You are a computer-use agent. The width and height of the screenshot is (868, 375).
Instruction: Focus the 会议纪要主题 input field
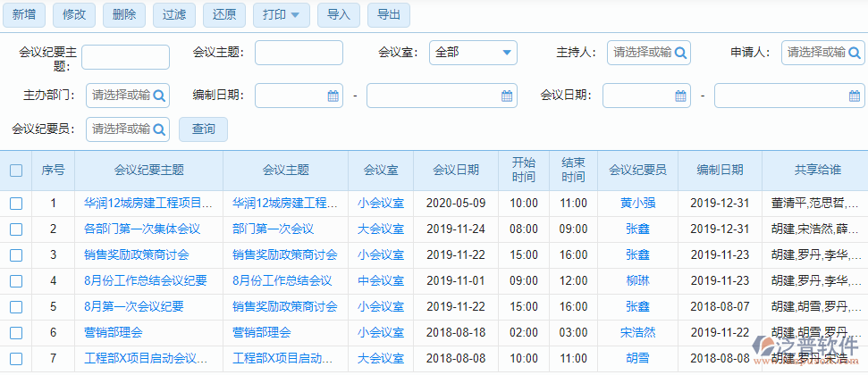pos(126,57)
